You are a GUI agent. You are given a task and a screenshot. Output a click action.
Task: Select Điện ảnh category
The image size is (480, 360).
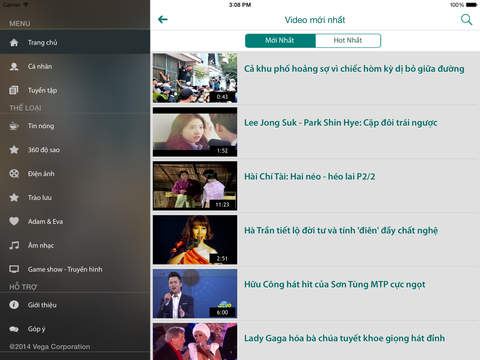(x=75, y=174)
